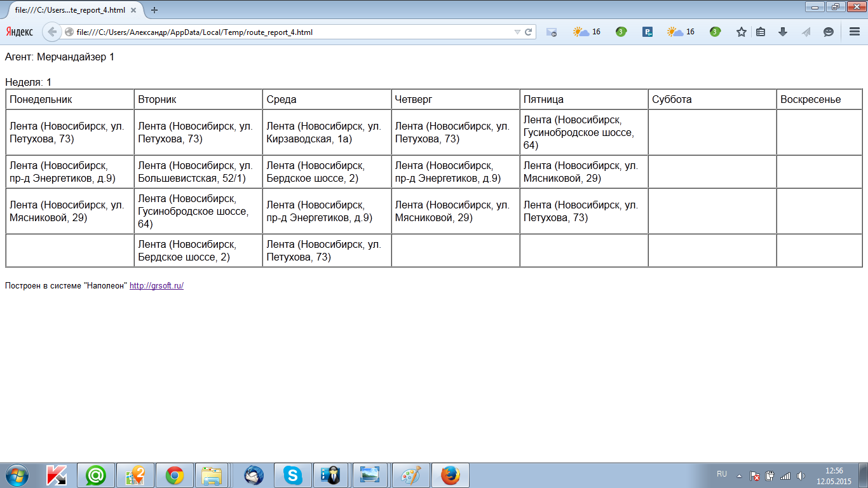Click Show desktop strip beside the clock

tap(863, 475)
